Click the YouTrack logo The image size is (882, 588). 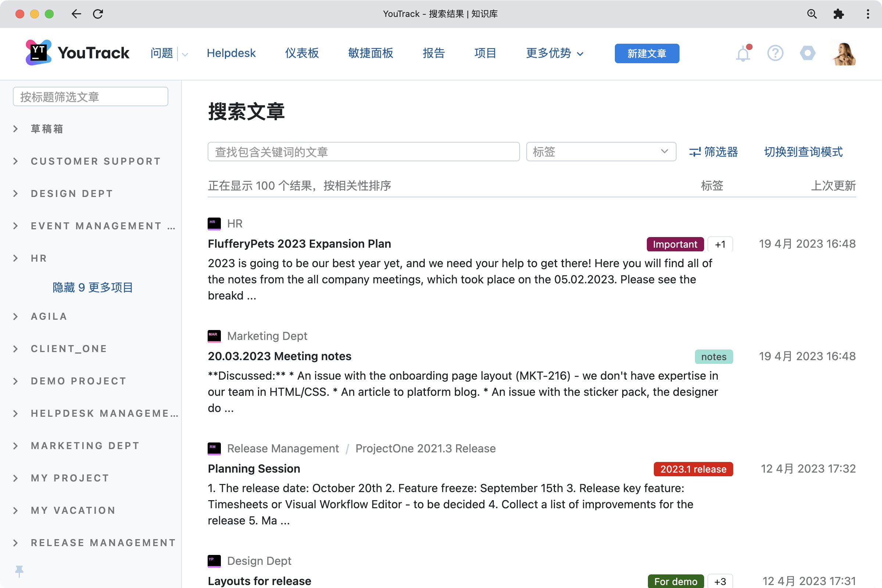pos(78,53)
